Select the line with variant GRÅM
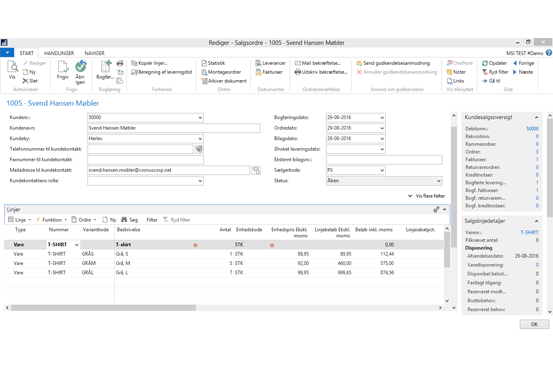The height and width of the screenshot is (369, 553). point(224,263)
